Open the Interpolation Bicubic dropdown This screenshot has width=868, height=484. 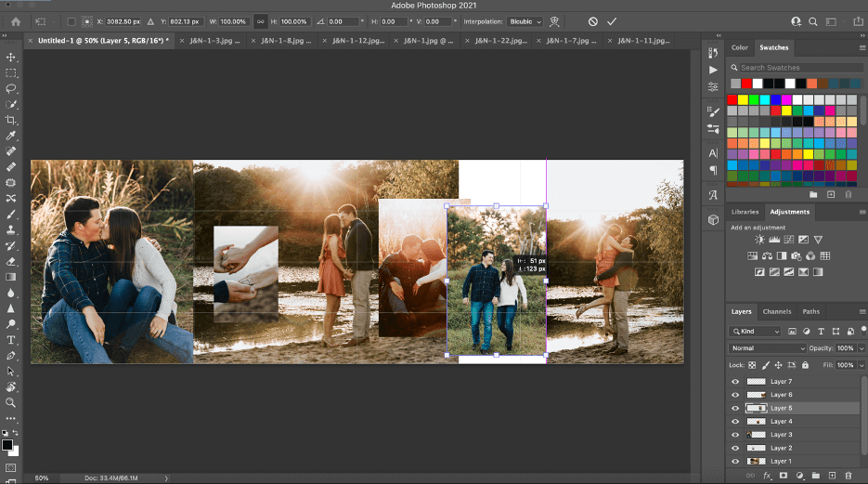point(525,21)
